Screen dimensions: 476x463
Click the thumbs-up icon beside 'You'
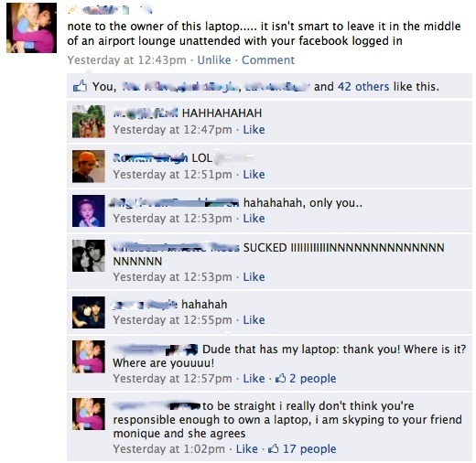pyautogui.click(x=80, y=86)
